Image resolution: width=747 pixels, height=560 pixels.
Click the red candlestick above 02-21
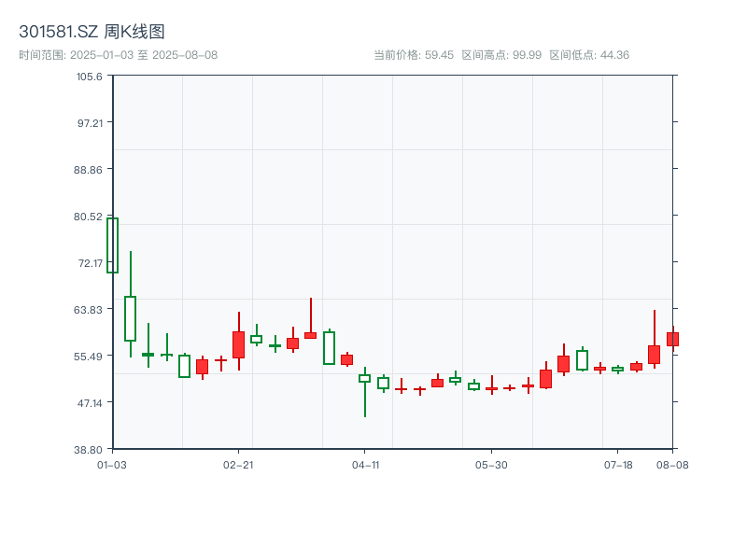click(x=238, y=344)
